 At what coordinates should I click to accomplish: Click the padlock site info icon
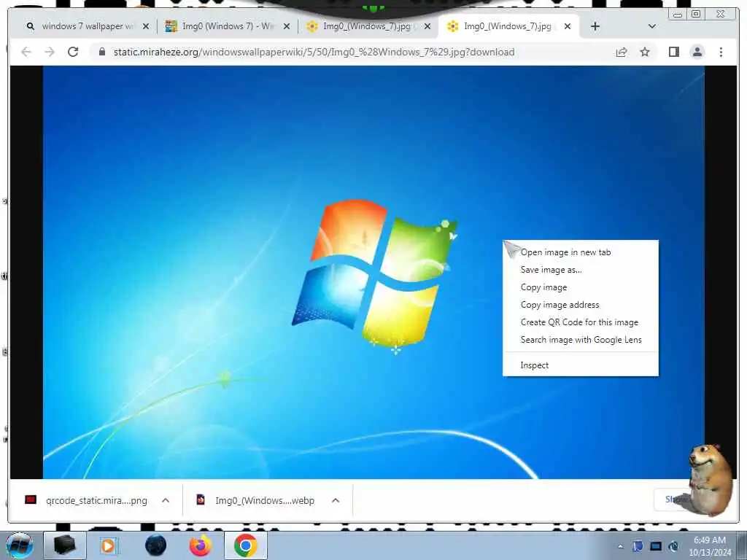click(102, 52)
